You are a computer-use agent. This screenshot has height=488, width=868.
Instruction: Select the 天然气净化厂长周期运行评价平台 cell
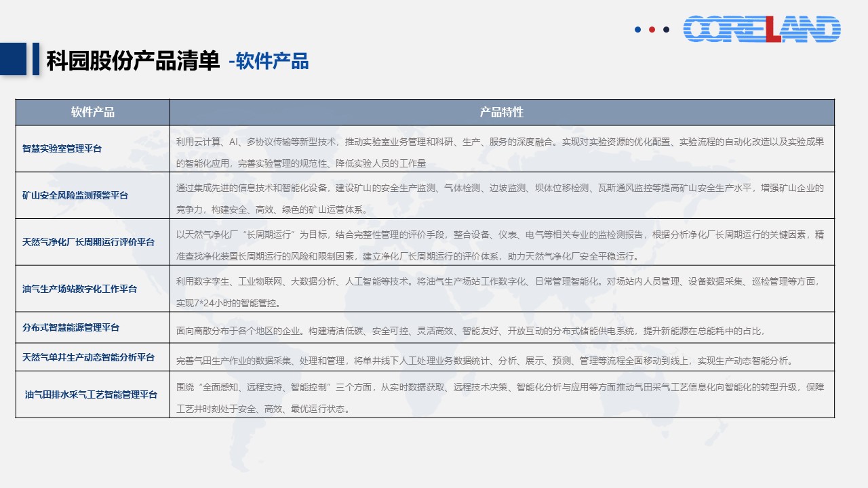93,242
